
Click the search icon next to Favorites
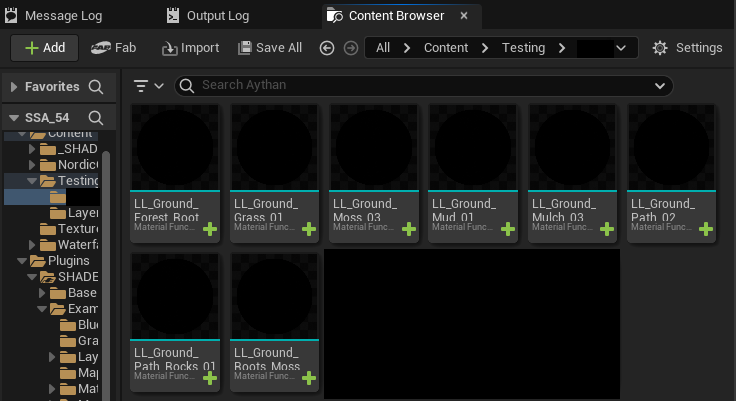click(x=96, y=87)
